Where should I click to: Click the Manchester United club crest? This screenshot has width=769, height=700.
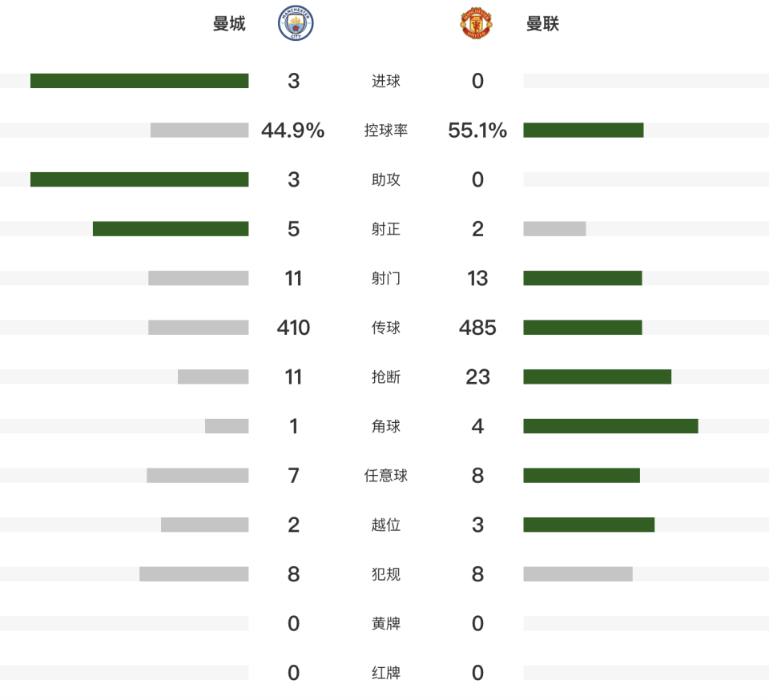[x=476, y=24]
